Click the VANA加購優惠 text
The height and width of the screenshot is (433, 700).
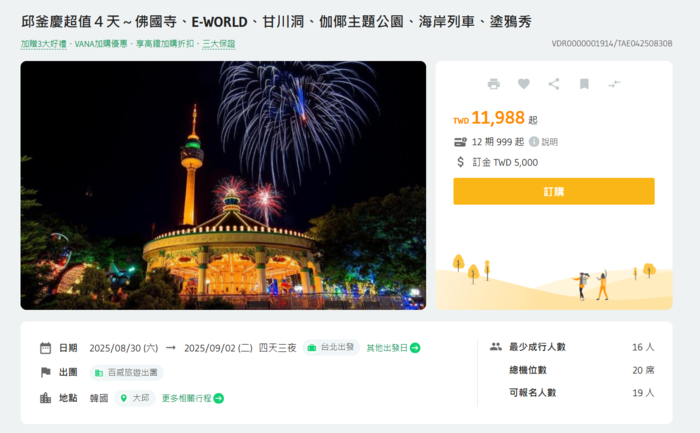coord(101,44)
